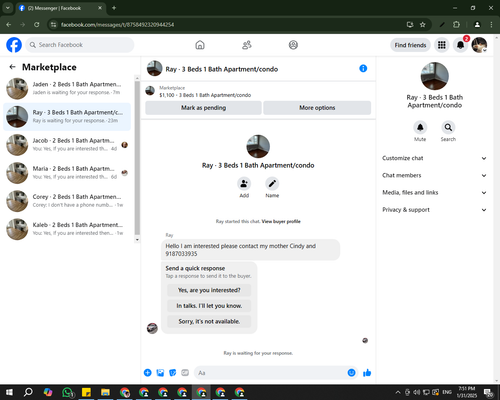The image size is (500, 400).
Task: Open conversation information blue icon
Action: [x=363, y=68]
